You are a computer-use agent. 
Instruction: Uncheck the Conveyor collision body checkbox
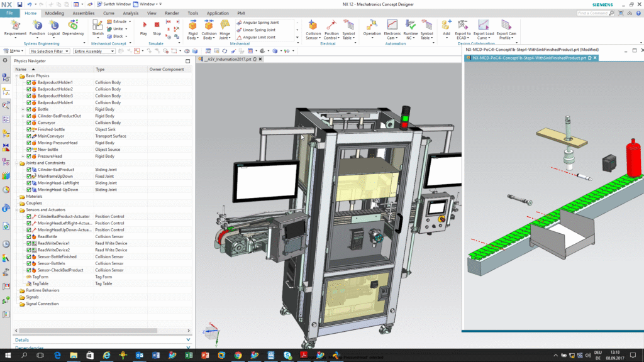coord(29,123)
